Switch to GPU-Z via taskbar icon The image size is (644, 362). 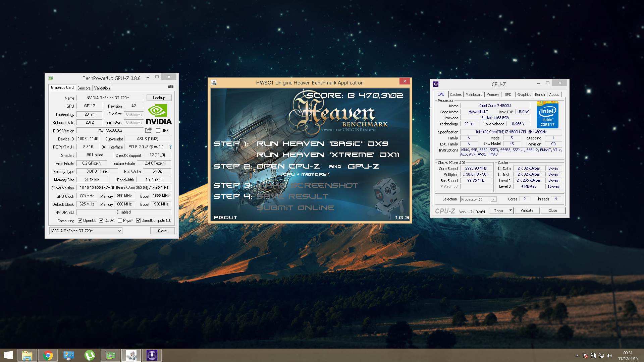click(110, 355)
